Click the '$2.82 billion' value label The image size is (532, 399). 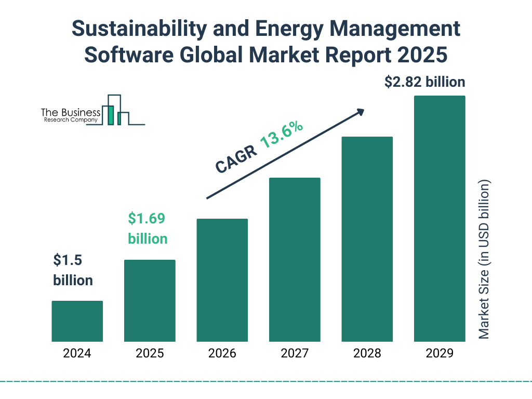point(425,82)
